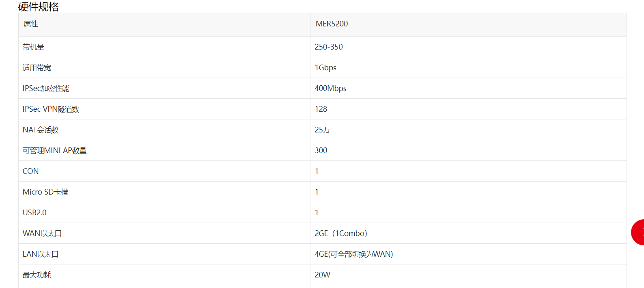Click the 1Gbps bandwidth value
The height and width of the screenshot is (288, 644).
tap(325, 68)
